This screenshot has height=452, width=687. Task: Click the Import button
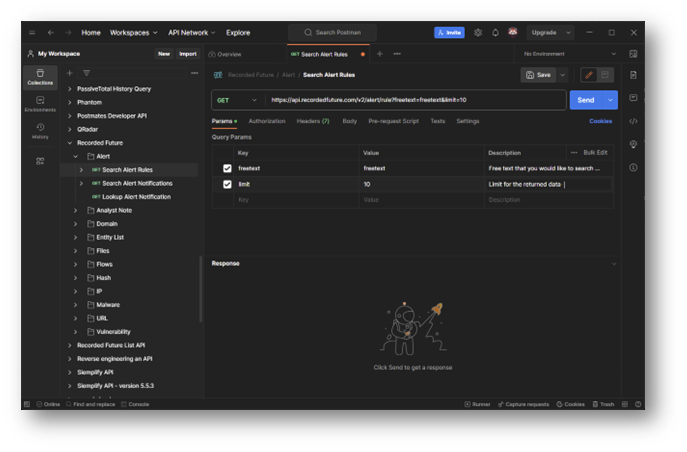tap(188, 54)
